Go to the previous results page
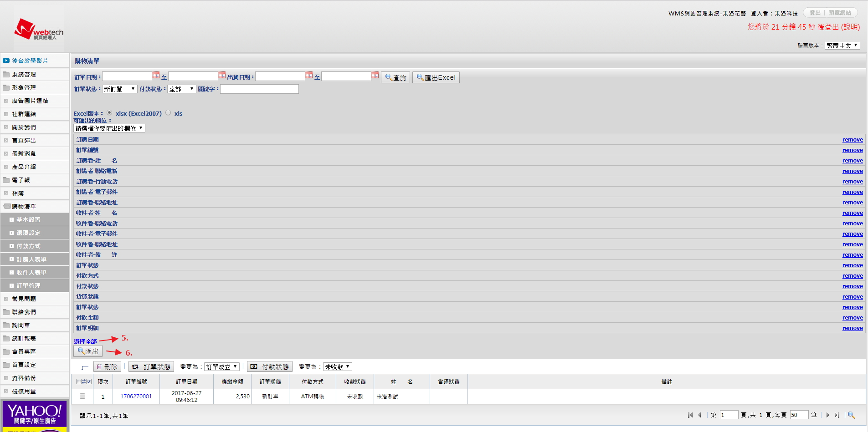 coord(699,415)
